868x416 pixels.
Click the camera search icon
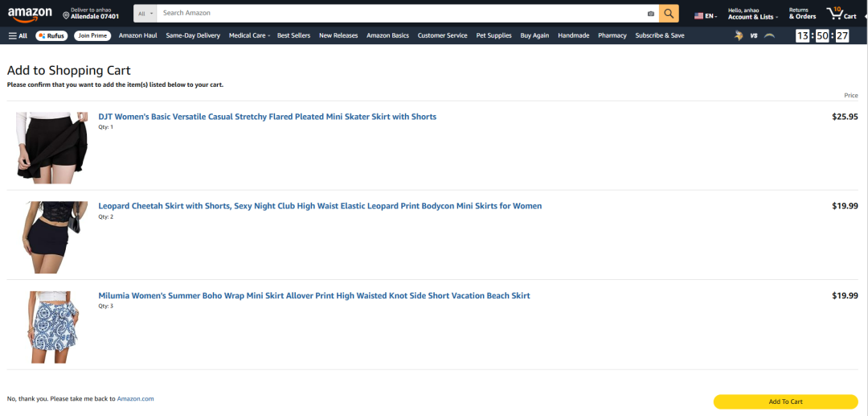coord(651,14)
